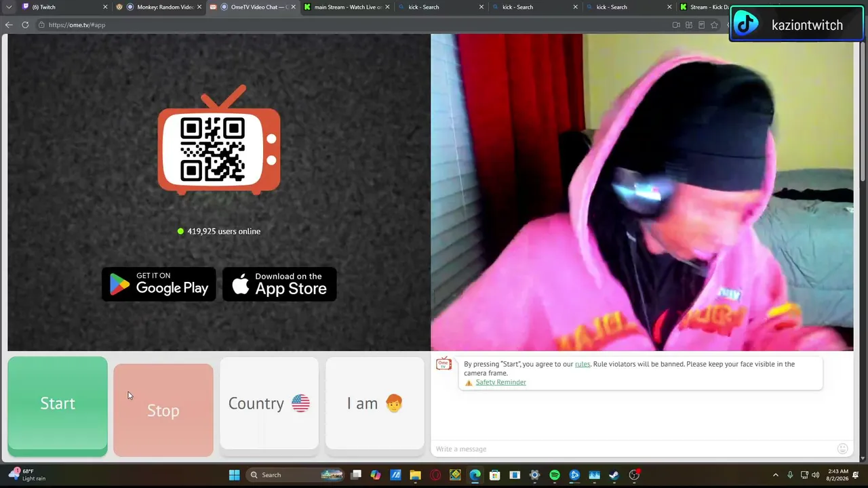Close the OmeTV Video Chat tab
The height and width of the screenshot is (488, 868).
coord(294,7)
